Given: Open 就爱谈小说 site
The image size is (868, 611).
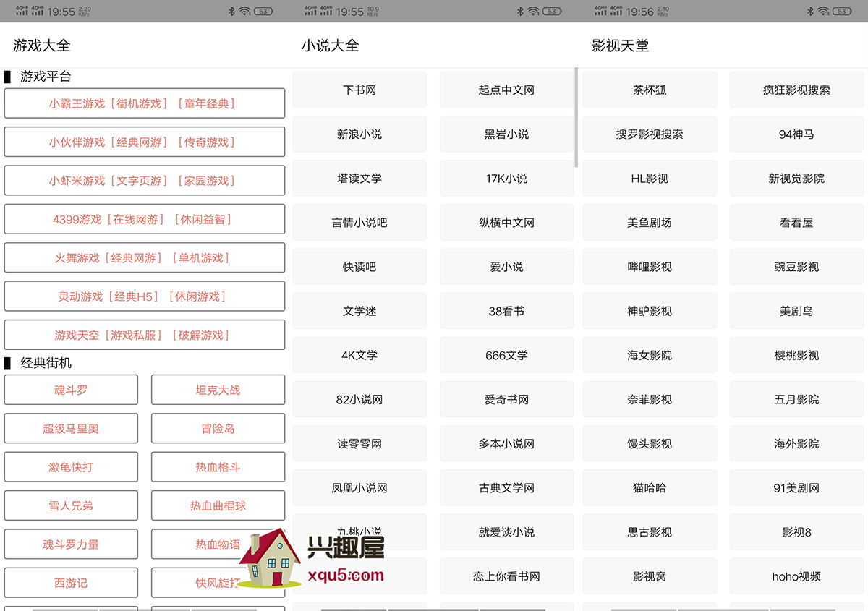Looking at the screenshot, I should (506, 532).
